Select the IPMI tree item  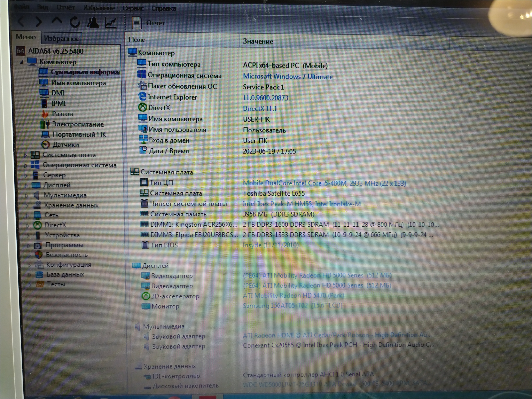58,103
